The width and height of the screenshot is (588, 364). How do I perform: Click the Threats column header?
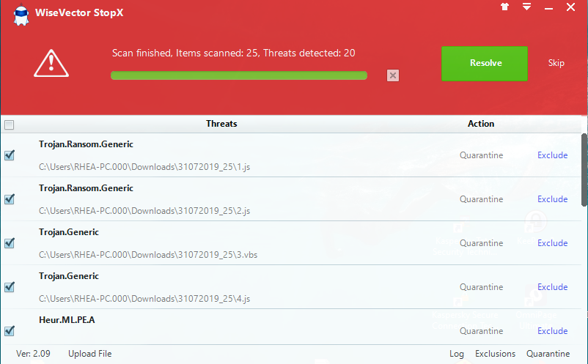(221, 124)
